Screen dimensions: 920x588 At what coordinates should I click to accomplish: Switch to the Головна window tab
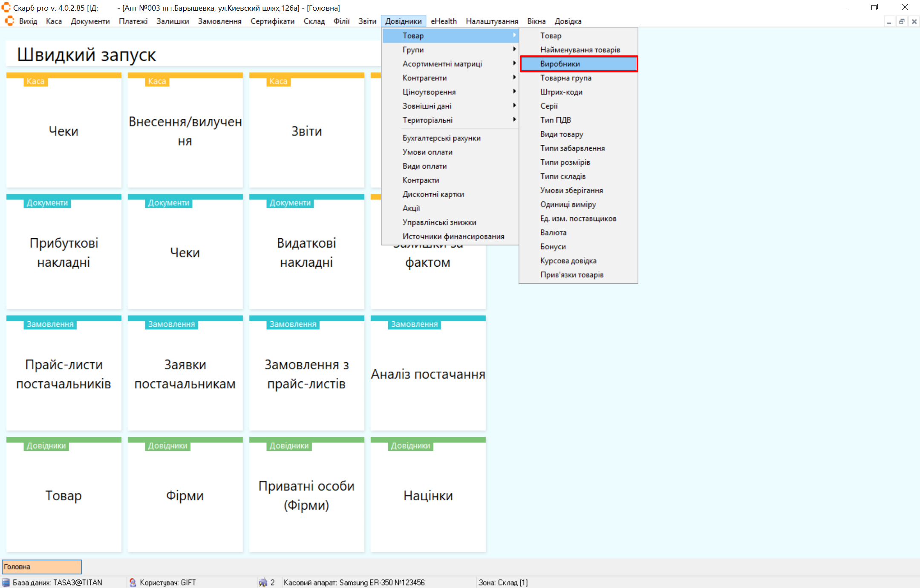pyautogui.click(x=42, y=567)
